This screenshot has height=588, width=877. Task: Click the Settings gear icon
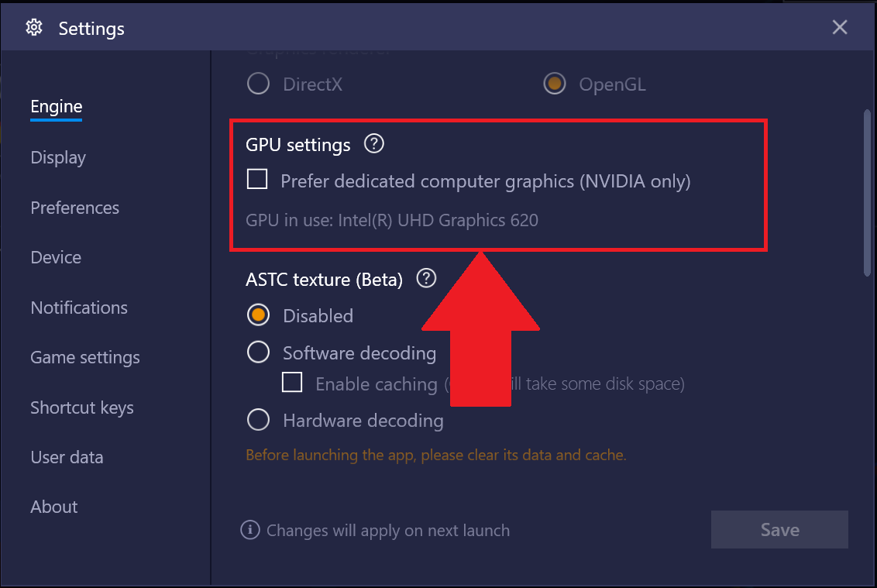[34, 27]
